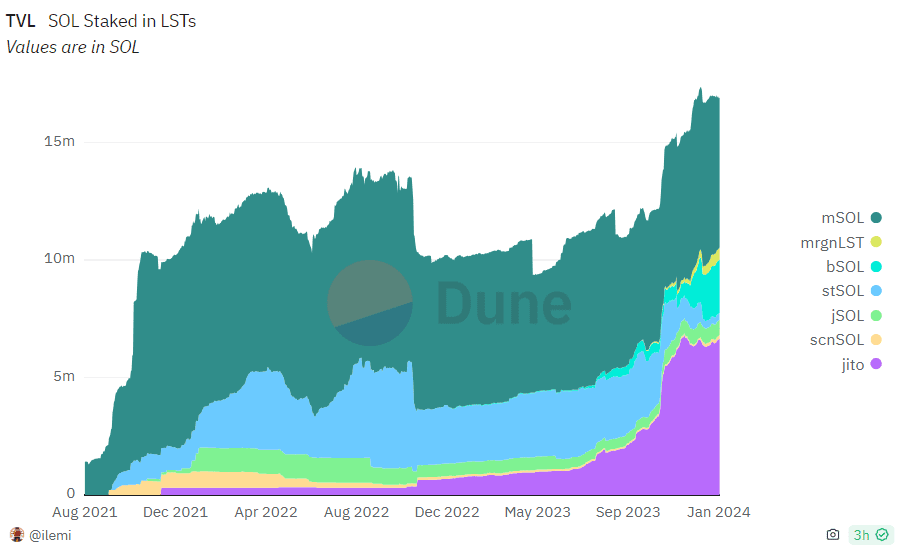Click the jSOL green legend dot
The height and width of the screenshot is (554, 903).
tap(876, 316)
